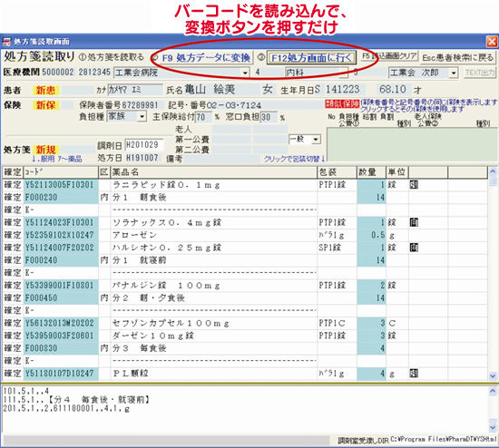Click drug name アローゼン
This screenshot has width=499, height=448.
point(134,235)
